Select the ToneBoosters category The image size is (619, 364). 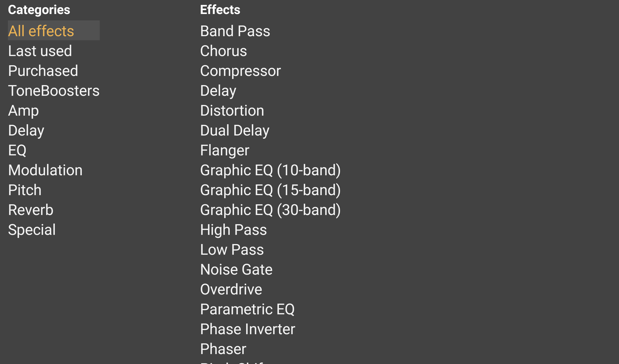point(54,90)
